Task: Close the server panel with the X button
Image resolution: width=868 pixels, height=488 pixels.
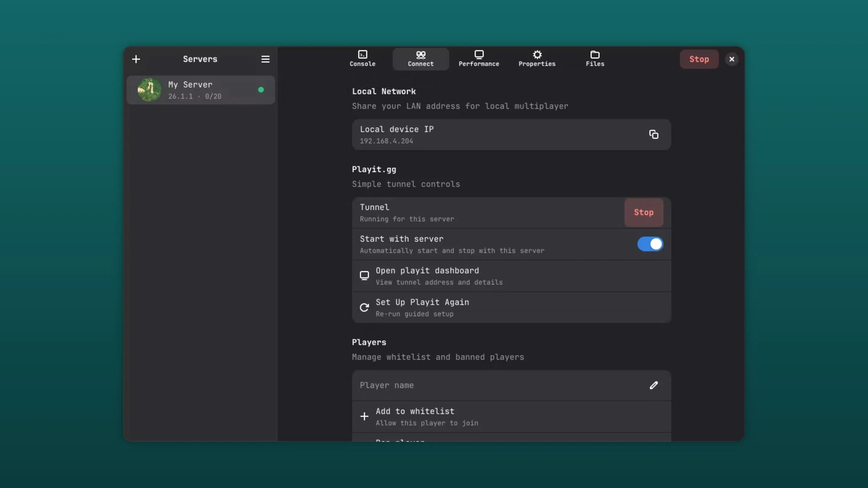Action: click(x=731, y=59)
